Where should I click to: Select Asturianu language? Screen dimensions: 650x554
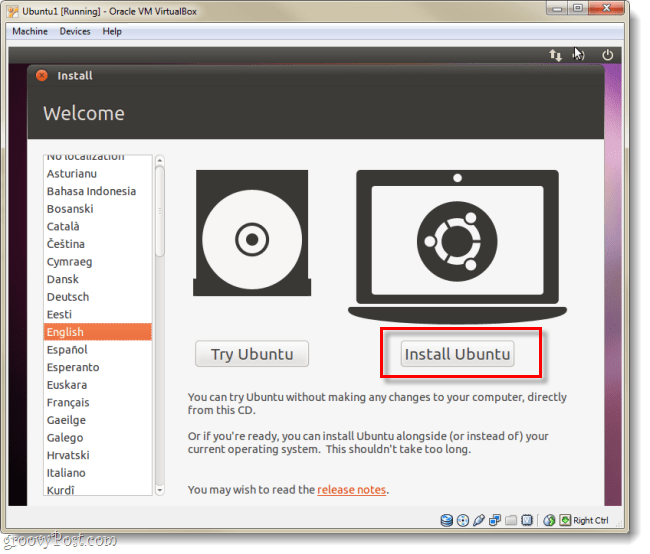(x=98, y=174)
